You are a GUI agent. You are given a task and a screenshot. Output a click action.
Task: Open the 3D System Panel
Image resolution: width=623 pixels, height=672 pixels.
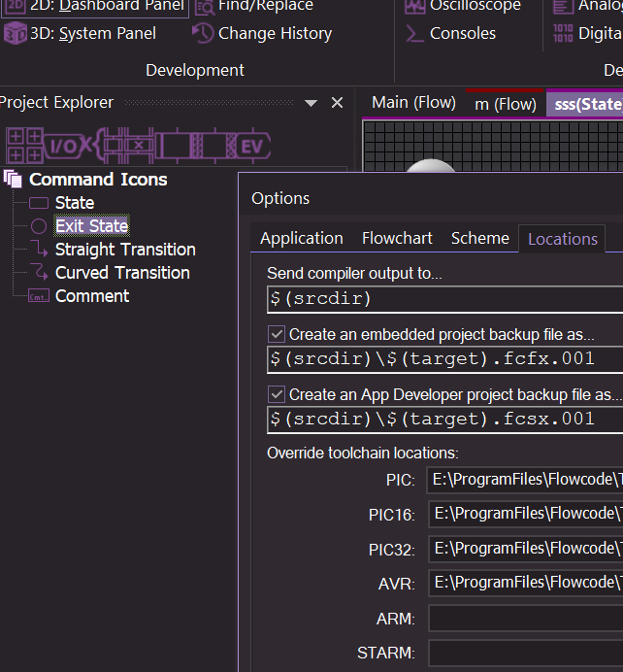tap(81, 33)
